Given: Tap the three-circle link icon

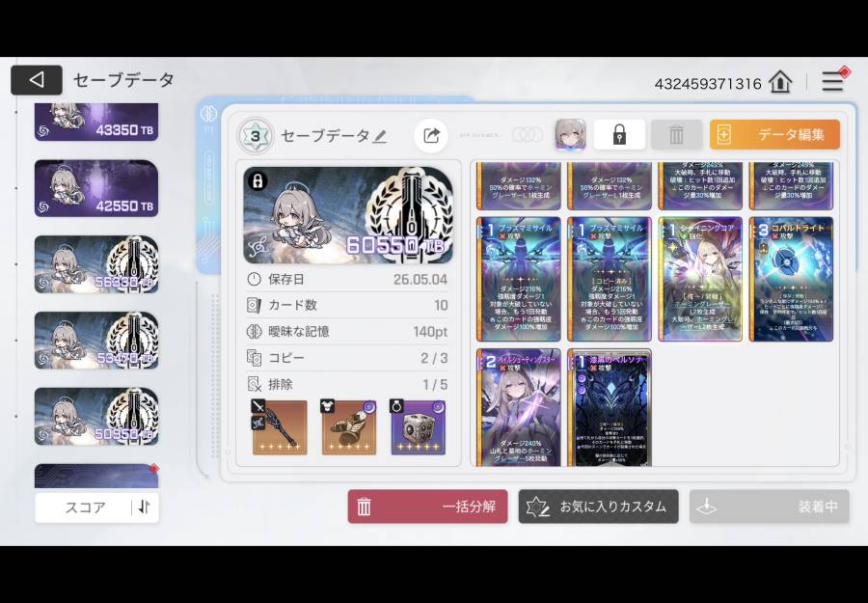Looking at the screenshot, I should click(x=527, y=134).
